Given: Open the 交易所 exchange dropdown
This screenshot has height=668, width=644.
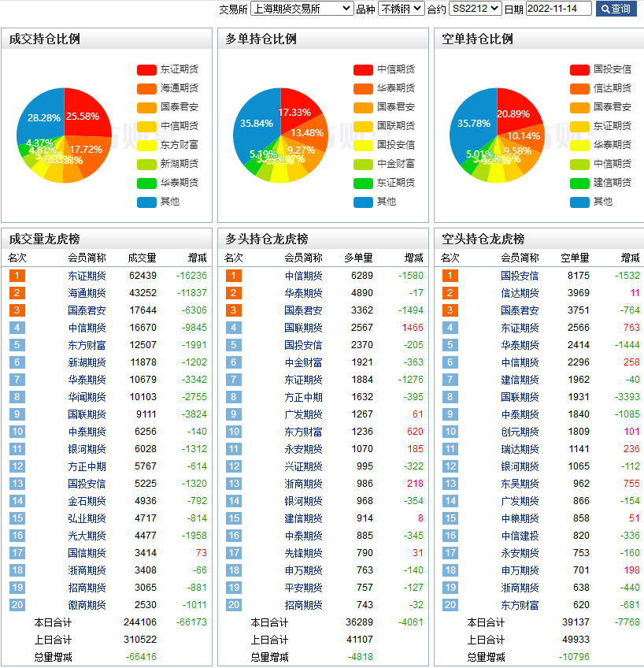Looking at the screenshot, I should (x=302, y=9).
